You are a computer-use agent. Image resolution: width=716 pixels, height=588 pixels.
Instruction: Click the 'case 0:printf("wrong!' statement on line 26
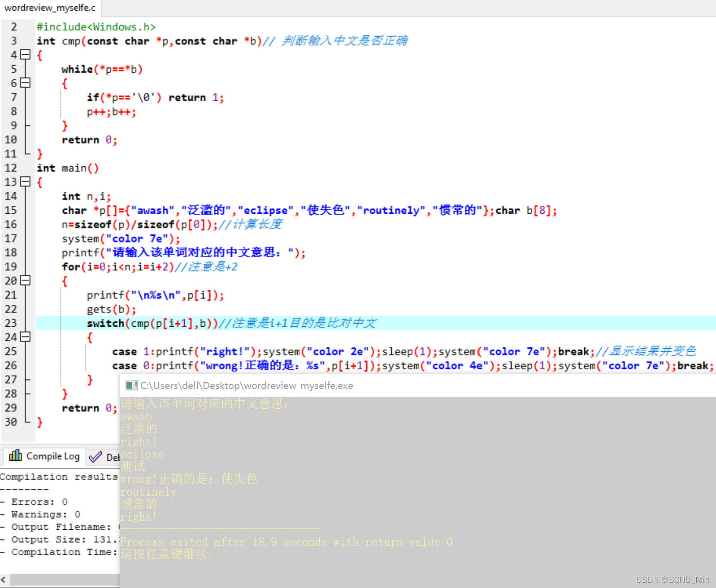pos(412,366)
